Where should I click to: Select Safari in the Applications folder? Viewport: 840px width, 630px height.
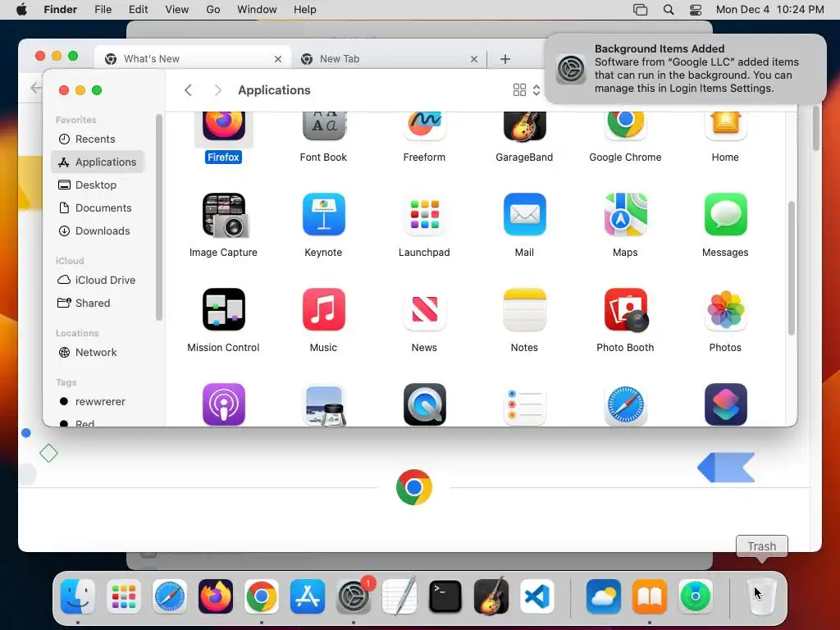tap(625, 404)
